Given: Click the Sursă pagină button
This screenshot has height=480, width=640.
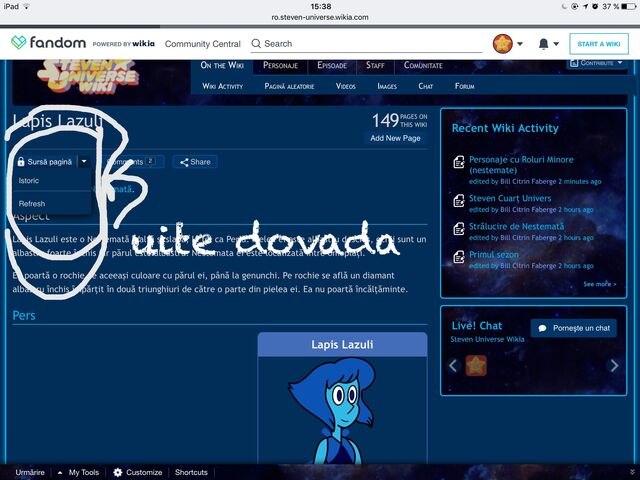Looking at the screenshot, I should coord(44,162).
